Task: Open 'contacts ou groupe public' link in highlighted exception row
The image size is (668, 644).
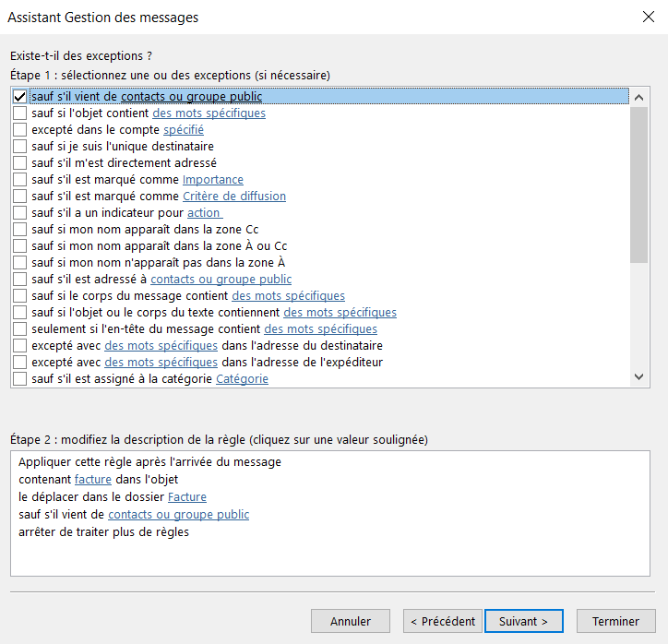Action: [191, 97]
